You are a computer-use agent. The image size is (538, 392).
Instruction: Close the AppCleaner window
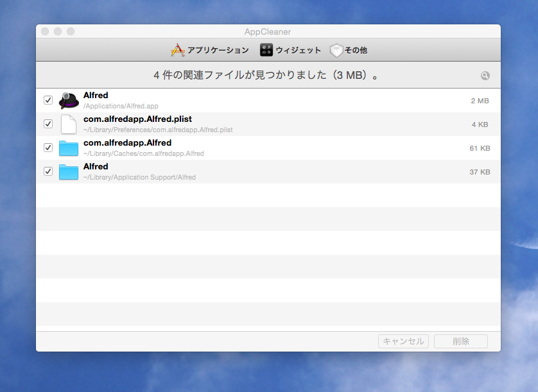[45, 31]
